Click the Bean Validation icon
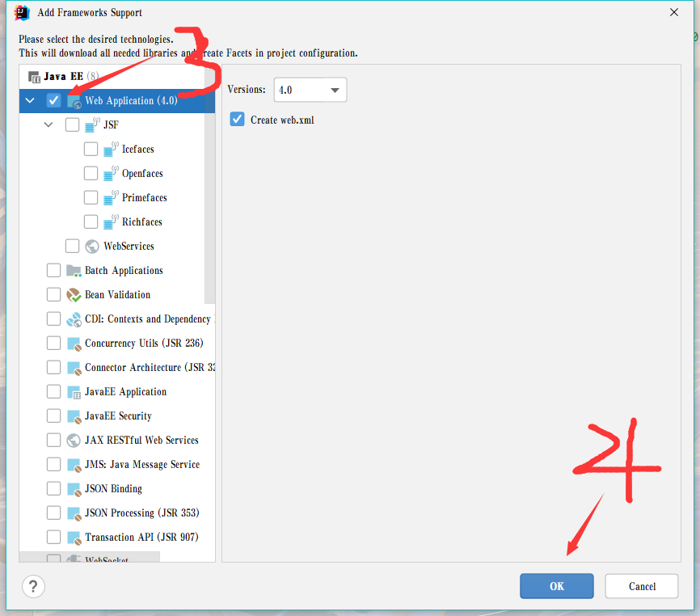Image resolution: width=700 pixels, height=616 pixels. (74, 295)
